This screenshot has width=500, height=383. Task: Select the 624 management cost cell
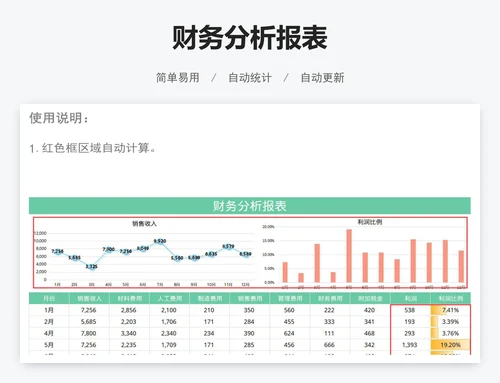[x=289, y=333]
